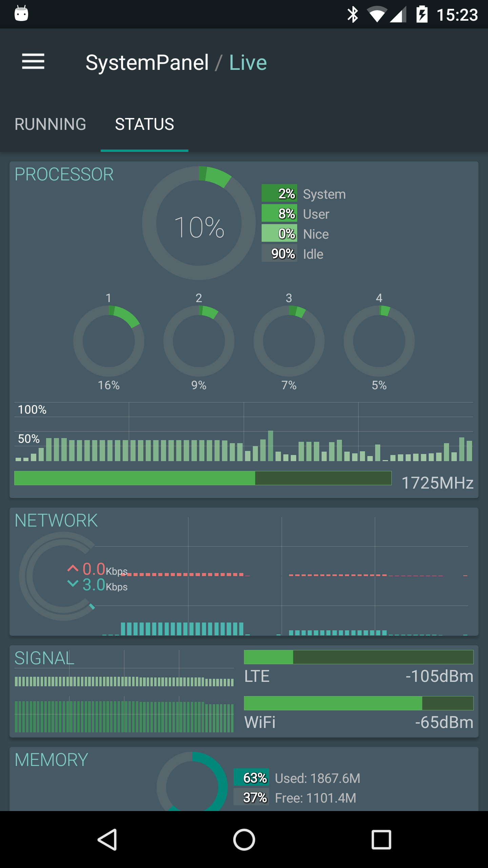
Task: Tap the 1725MHz frequency value
Action: coord(437,482)
